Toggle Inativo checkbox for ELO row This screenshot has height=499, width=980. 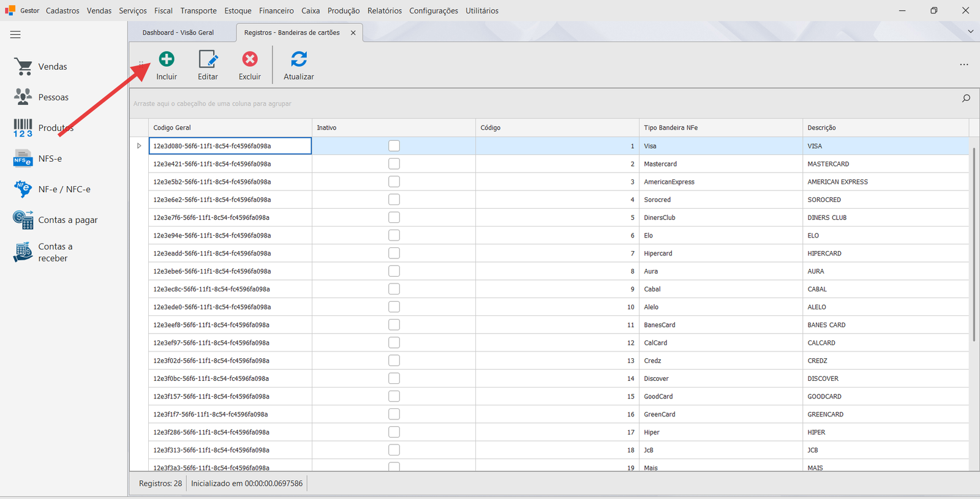tap(394, 235)
